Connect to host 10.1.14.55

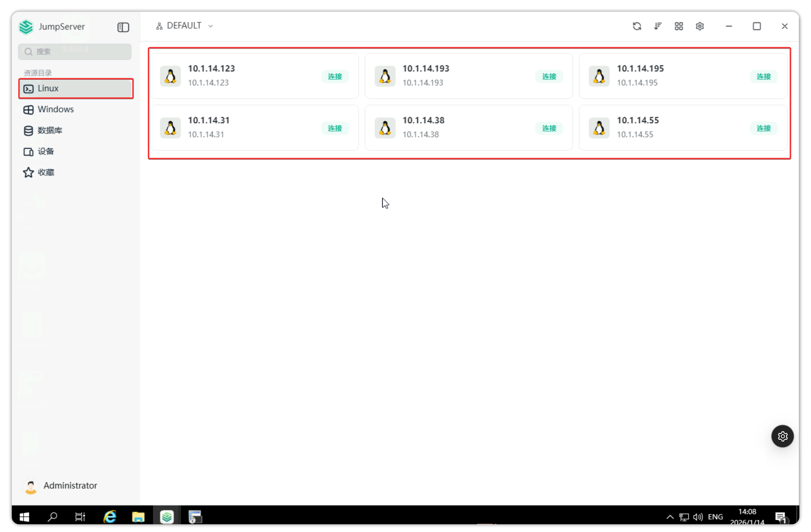pyautogui.click(x=763, y=128)
